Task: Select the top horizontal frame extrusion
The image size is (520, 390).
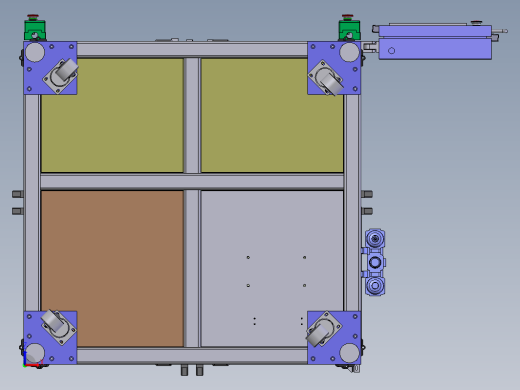Action: pos(192,50)
